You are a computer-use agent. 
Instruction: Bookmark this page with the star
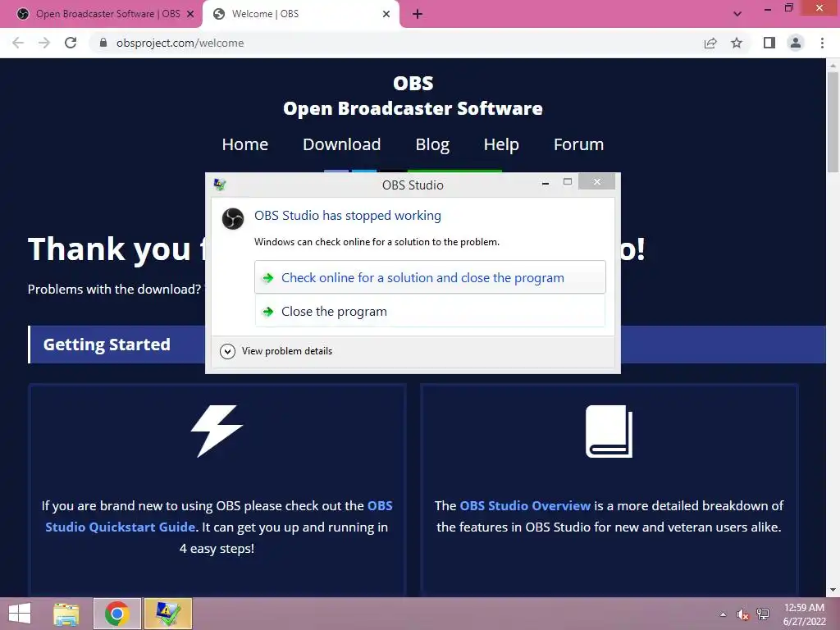737,43
